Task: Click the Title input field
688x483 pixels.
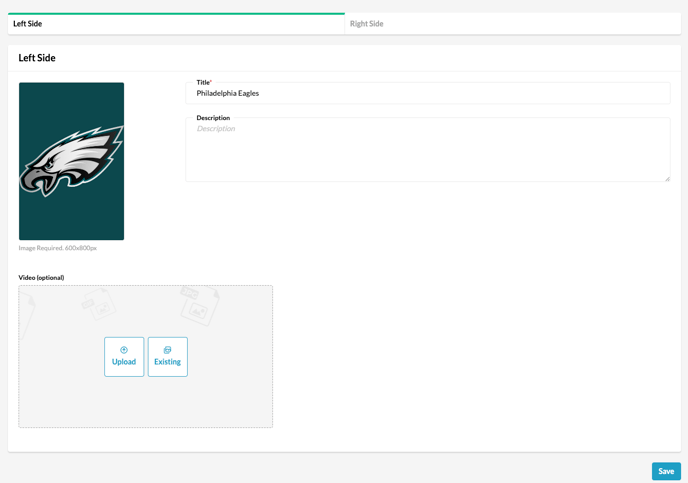Action: 428,93
